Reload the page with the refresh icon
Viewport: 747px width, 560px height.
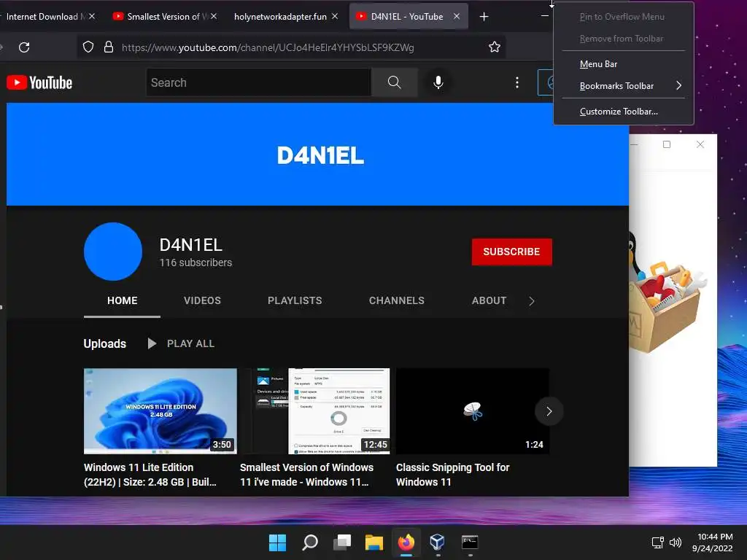pos(24,47)
